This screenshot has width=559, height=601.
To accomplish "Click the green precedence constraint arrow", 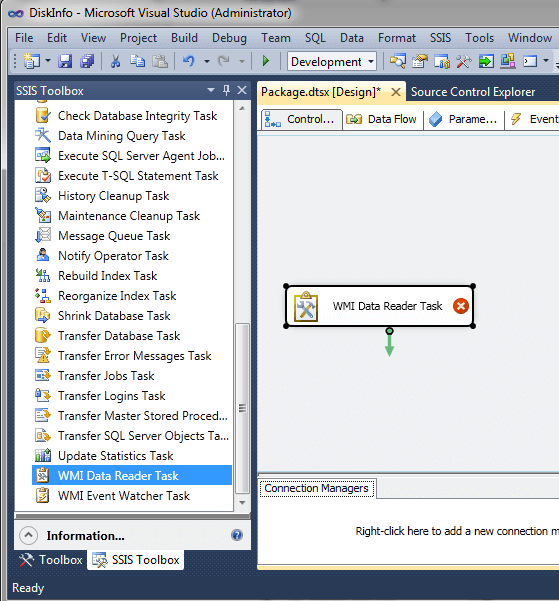I will 389,342.
